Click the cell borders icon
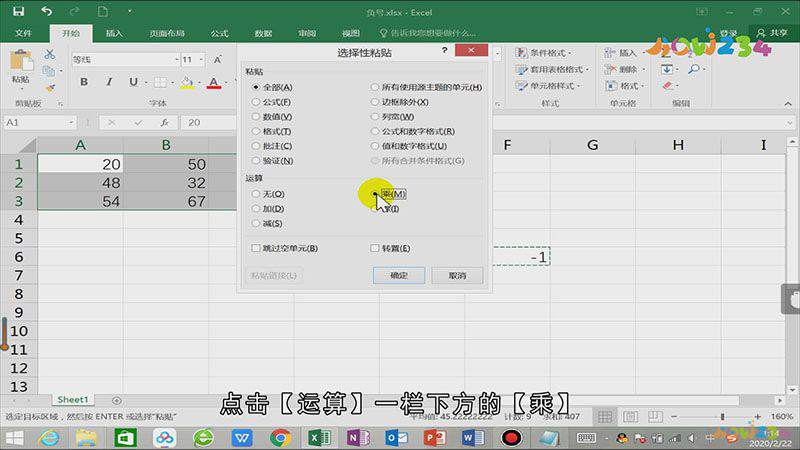The image size is (800, 450). pyautogui.click(x=160, y=82)
